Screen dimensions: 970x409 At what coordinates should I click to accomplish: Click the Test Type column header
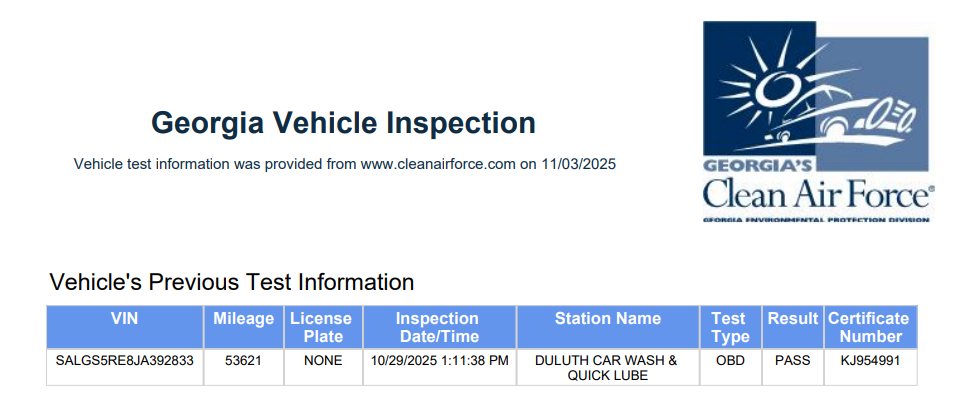tap(730, 327)
